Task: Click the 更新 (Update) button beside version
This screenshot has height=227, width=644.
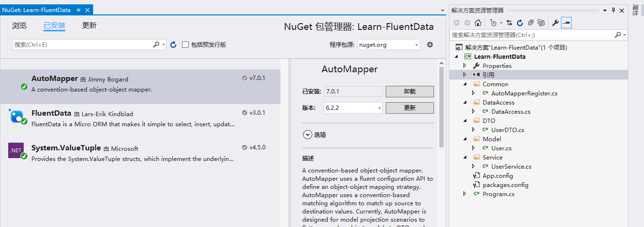Action: coord(409,108)
